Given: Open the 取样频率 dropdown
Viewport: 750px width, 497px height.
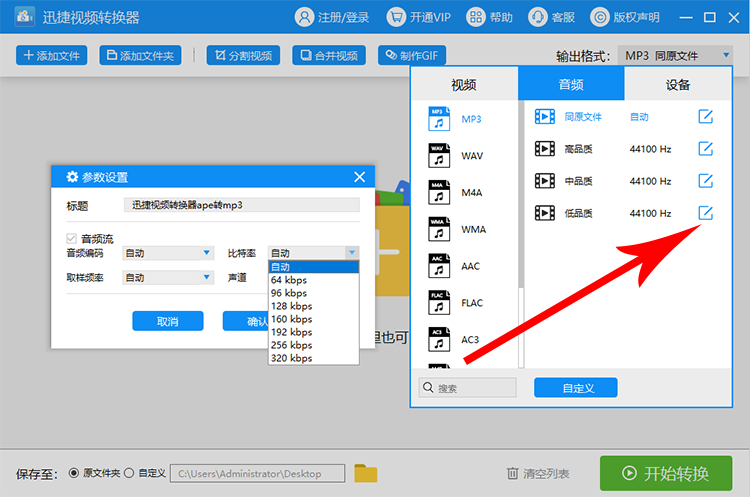Looking at the screenshot, I should [167, 277].
